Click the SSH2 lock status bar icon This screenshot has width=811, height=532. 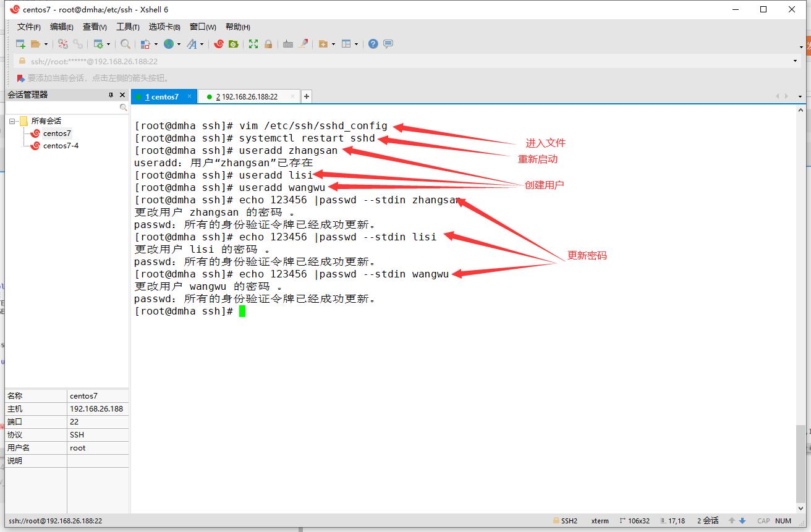click(x=556, y=521)
